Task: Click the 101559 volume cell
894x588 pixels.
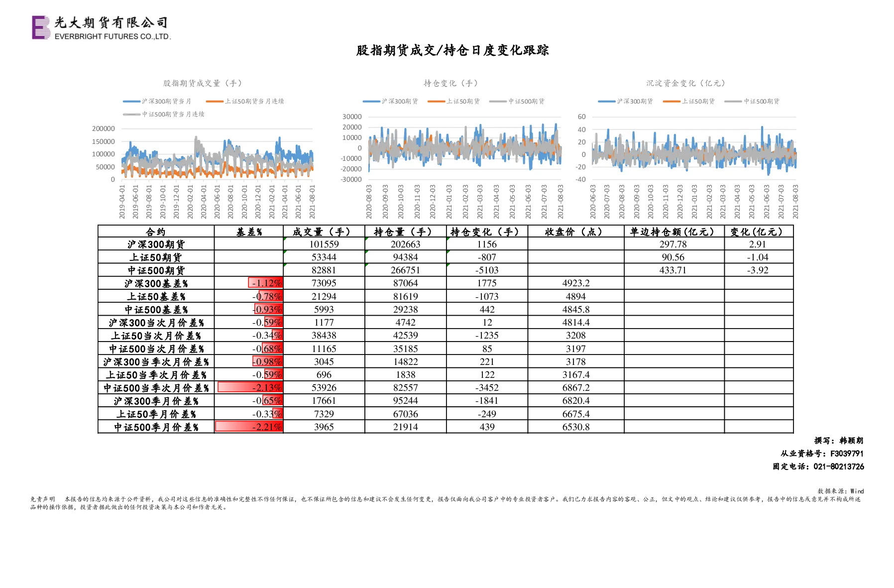Action: 324,244
